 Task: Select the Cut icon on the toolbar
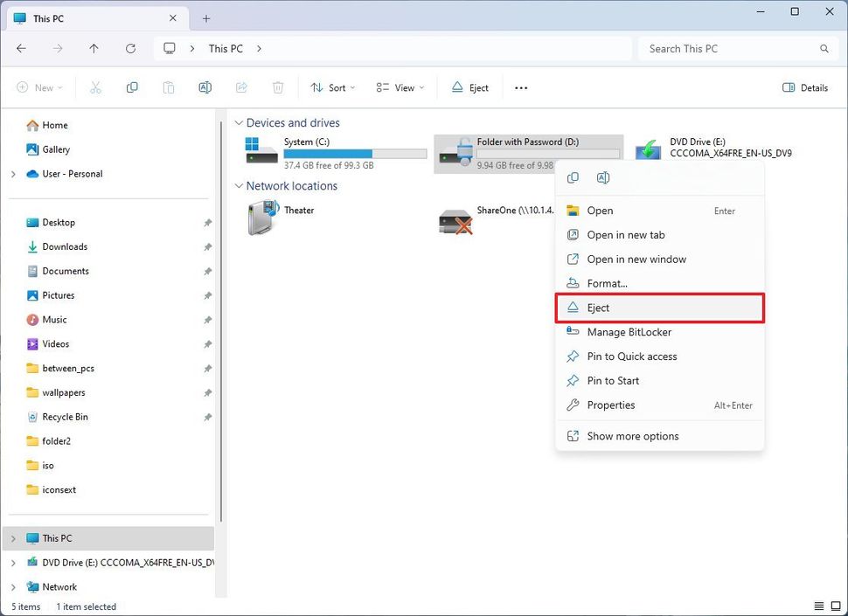click(x=96, y=87)
